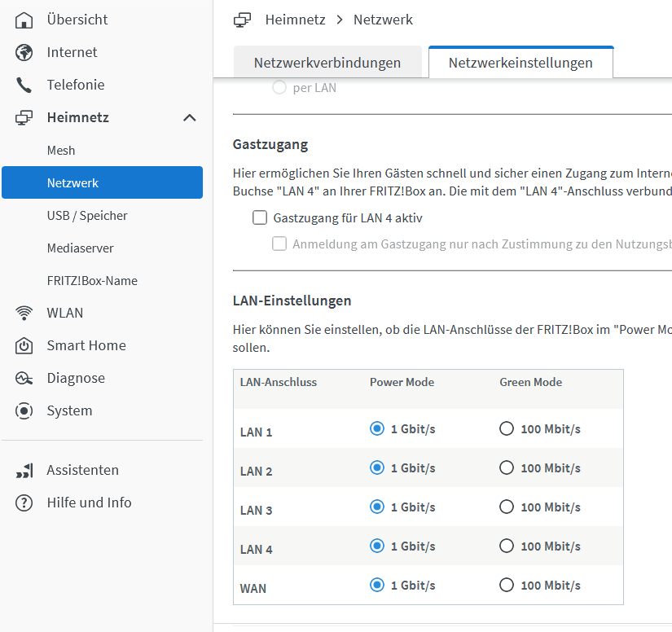Viewport: 672px width, 632px height.
Task: Click Heimnetz in the breadcrumb
Action: (295, 20)
